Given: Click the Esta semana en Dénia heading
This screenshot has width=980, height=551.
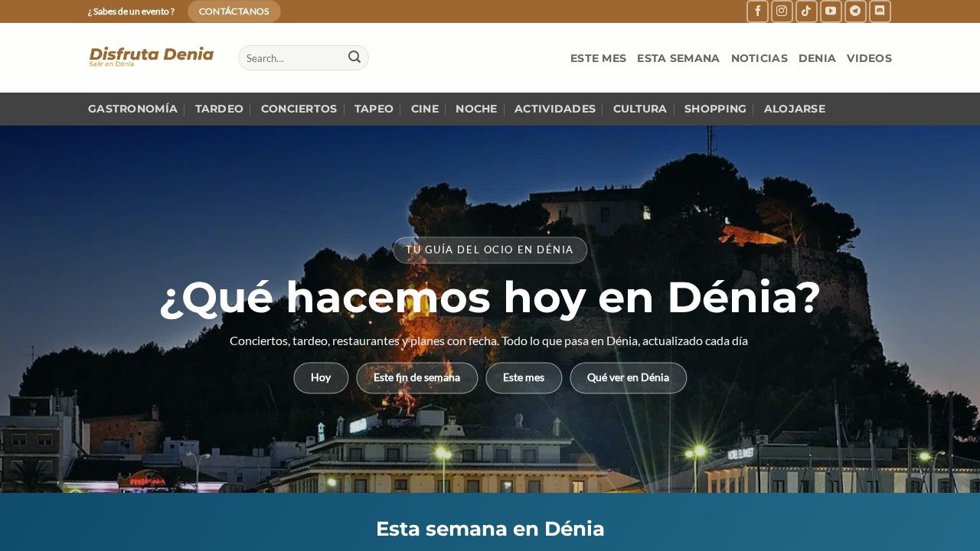Looking at the screenshot, I should [x=490, y=529].
